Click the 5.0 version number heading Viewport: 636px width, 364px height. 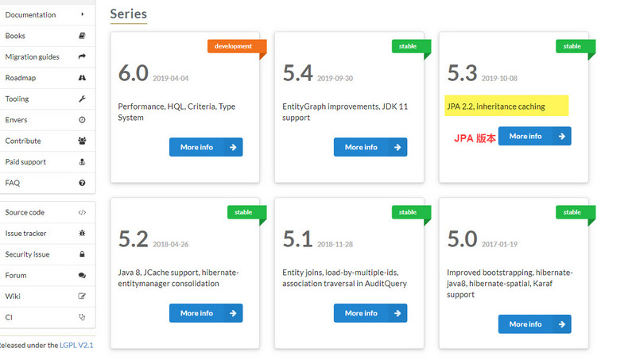462,239
